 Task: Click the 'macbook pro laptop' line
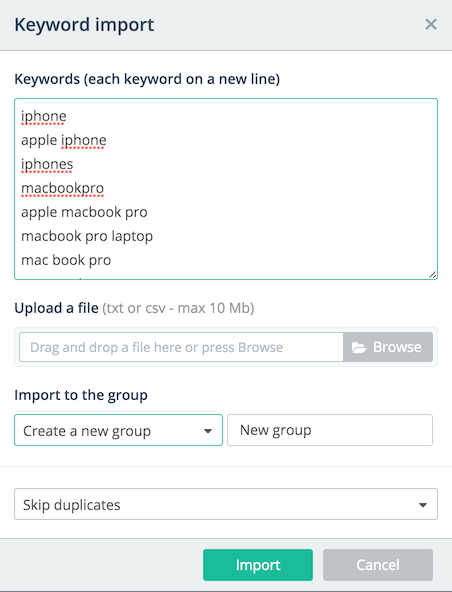click(87, 236)
